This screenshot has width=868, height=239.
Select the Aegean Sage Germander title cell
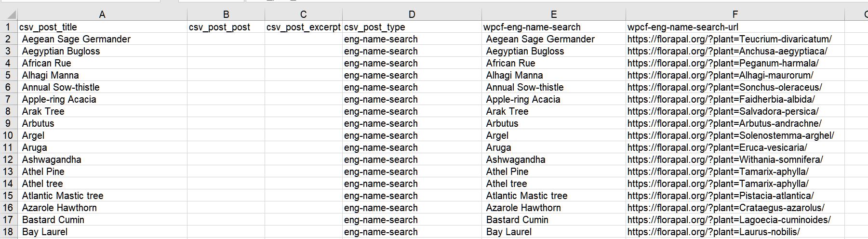click(102, 39)
